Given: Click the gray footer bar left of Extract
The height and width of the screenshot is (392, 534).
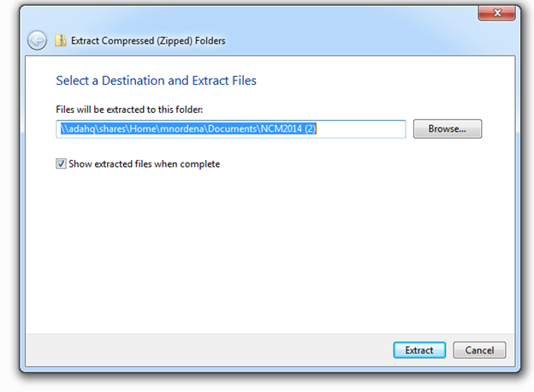Looking at the screenshot, I should click(x=209, y=350).
